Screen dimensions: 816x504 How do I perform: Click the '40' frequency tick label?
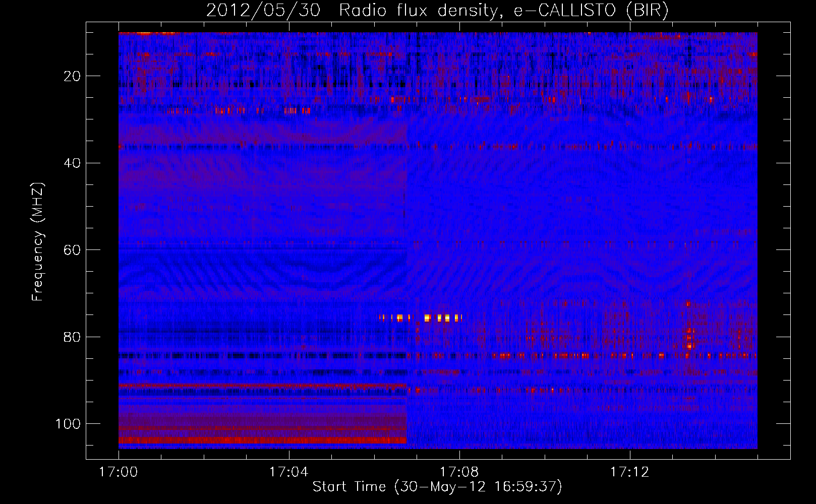72,163
